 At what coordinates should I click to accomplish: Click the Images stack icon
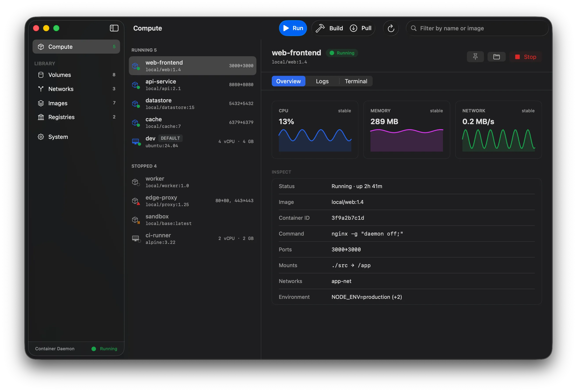pos(41,103)
